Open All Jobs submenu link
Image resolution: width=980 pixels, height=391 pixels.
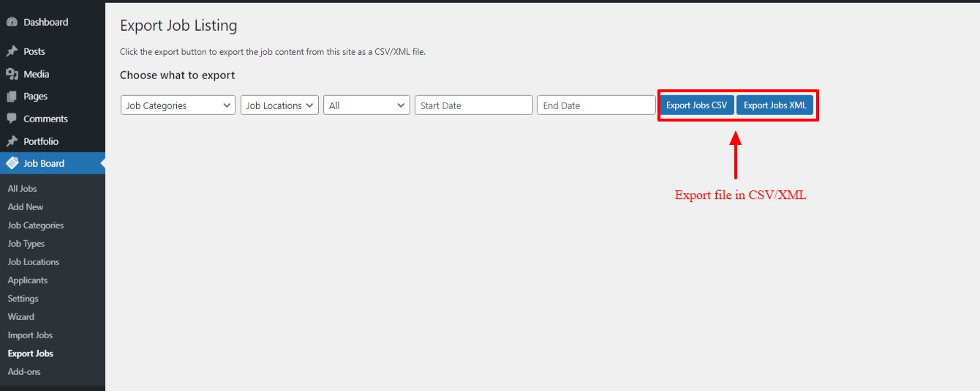(22, 189)
